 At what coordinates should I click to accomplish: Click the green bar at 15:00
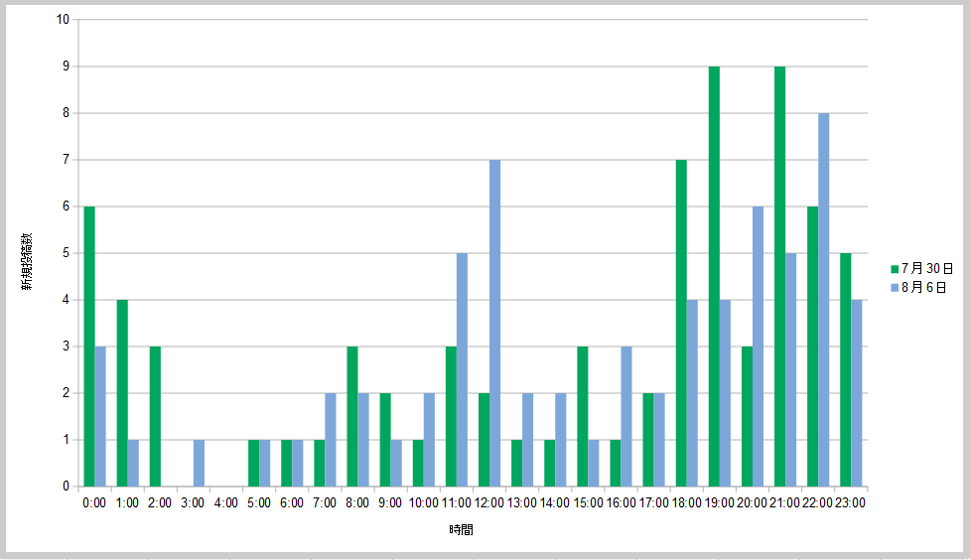point(583,416)
